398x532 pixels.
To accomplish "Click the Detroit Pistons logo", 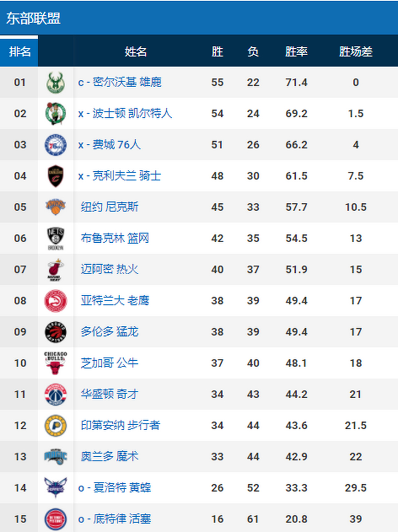I will click(x=56, y=519).
